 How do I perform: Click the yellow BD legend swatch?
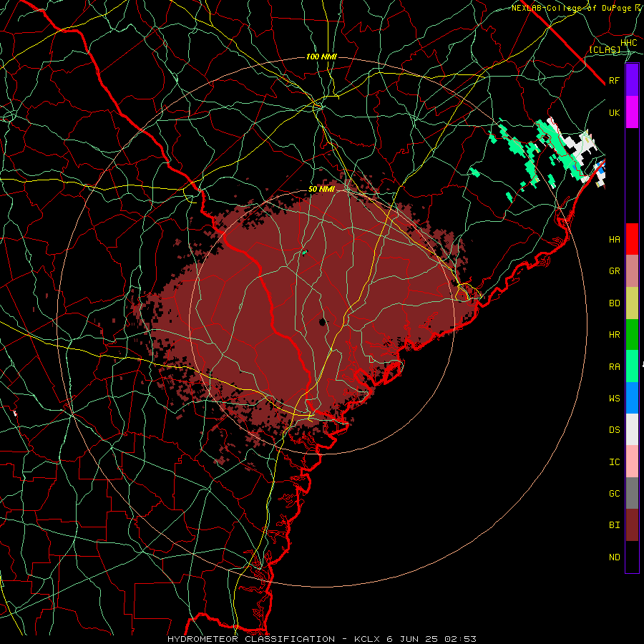point(632,303)
